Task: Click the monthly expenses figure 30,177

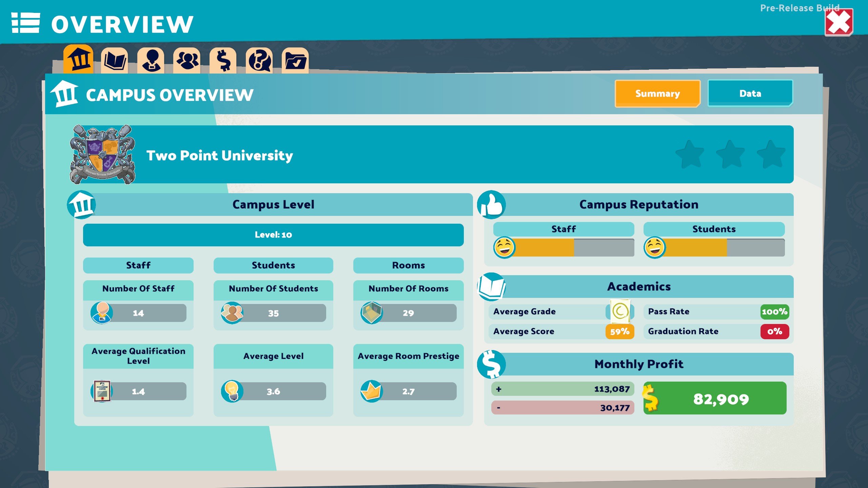Action: point(615,408)
